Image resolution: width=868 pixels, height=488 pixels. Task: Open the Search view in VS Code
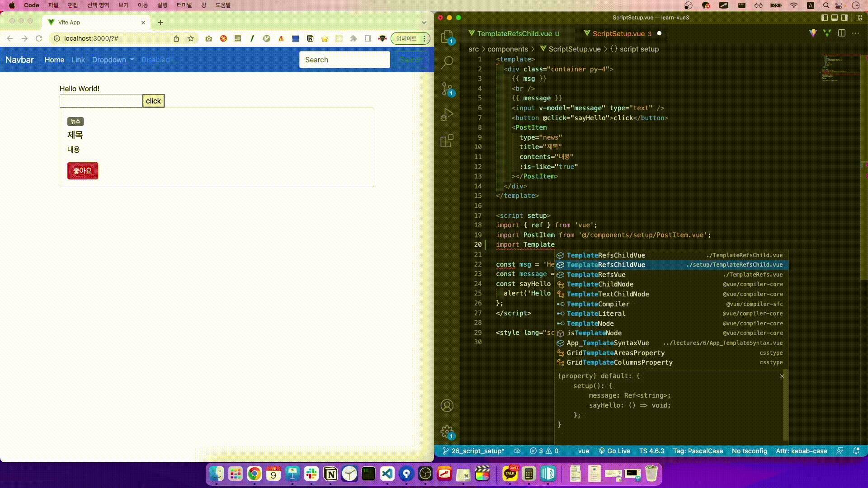pos(447,62)
